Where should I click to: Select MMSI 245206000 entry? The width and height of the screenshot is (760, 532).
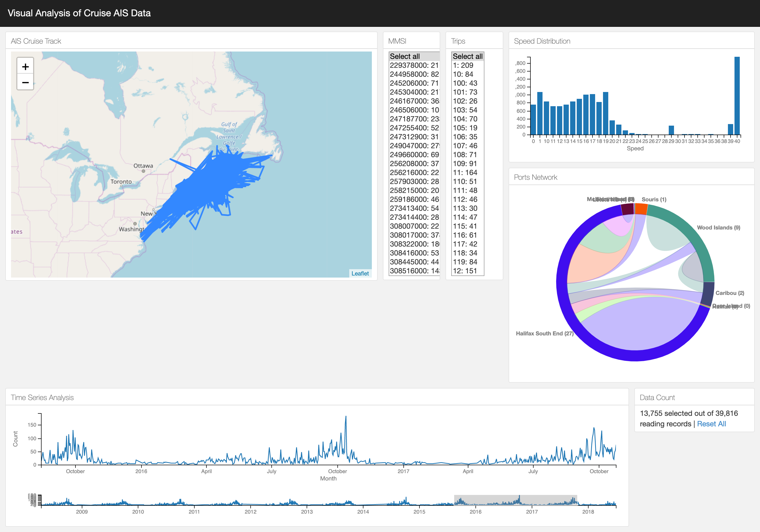(414, 83)
